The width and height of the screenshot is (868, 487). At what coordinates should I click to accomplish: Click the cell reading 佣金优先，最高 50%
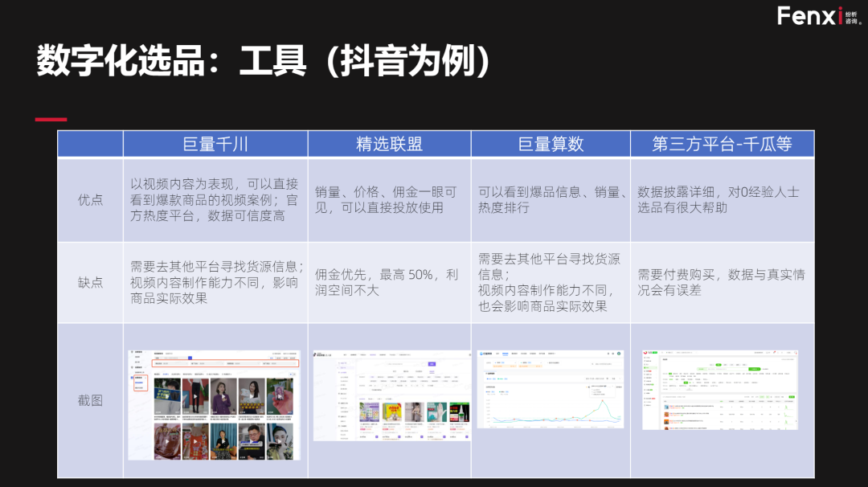pyautogui.click(x=389, y=282)
